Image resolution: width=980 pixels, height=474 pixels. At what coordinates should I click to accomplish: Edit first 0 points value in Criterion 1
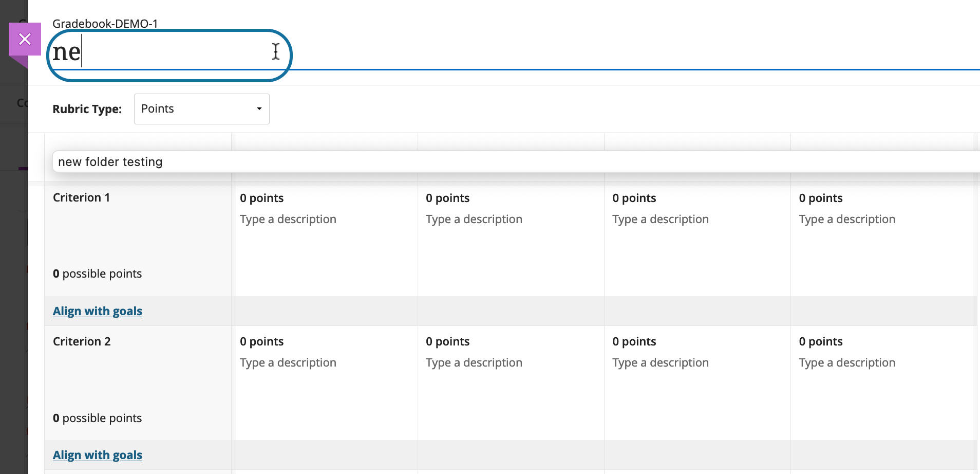(x=261, y=198)
